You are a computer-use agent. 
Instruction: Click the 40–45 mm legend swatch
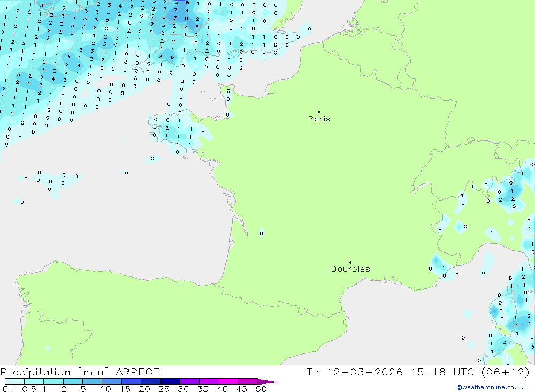[x=228, y=381]
